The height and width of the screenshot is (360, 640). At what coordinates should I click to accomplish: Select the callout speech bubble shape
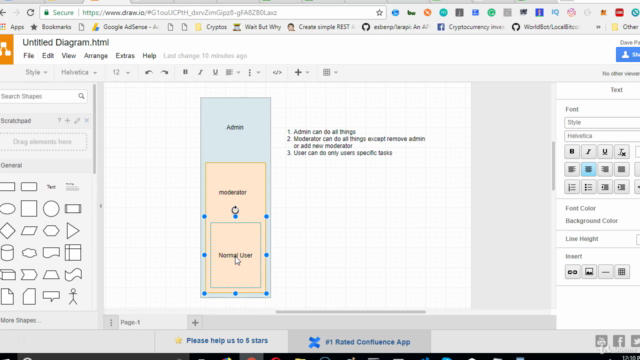coord(51,296)
